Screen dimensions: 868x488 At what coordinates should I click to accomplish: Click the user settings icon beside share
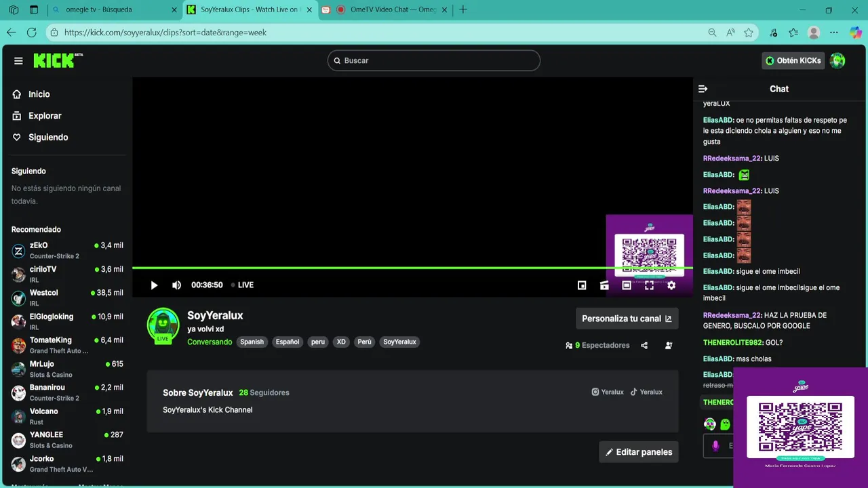pos(669,346)
